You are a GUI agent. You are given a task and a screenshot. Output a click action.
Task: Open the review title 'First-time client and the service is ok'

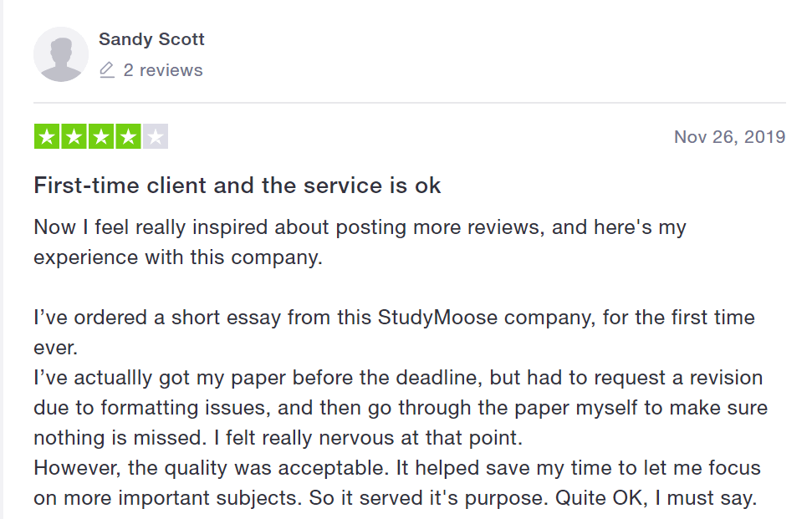point(237,186)
